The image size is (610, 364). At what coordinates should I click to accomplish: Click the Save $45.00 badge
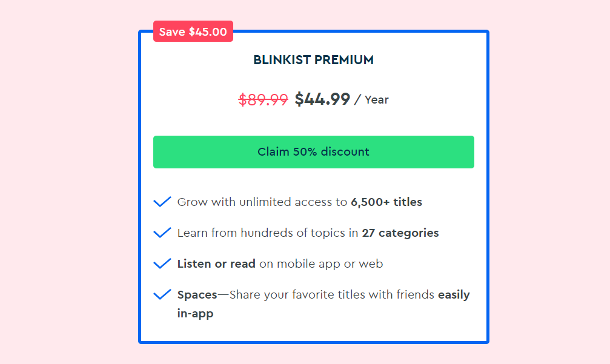click(193, 31)
